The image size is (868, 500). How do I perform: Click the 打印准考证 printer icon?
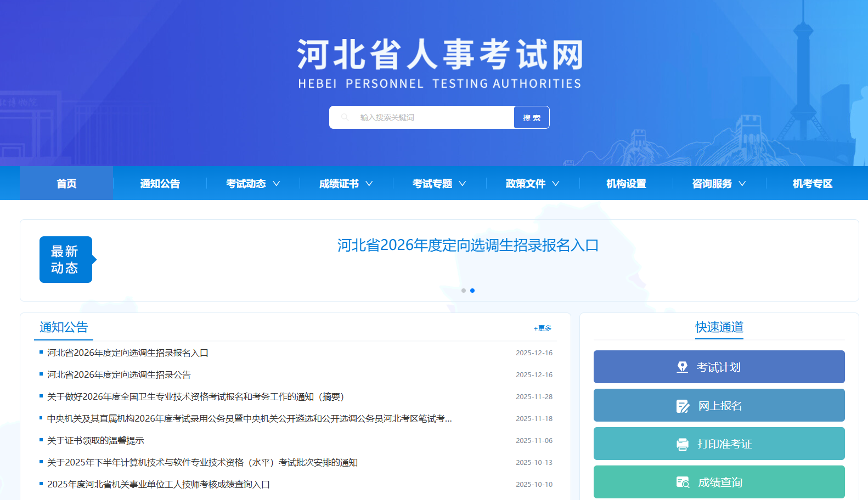(x=682, y=444)
